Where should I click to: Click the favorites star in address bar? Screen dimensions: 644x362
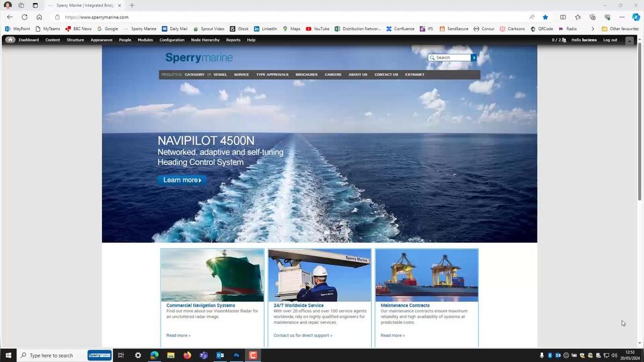pos(545,17)
